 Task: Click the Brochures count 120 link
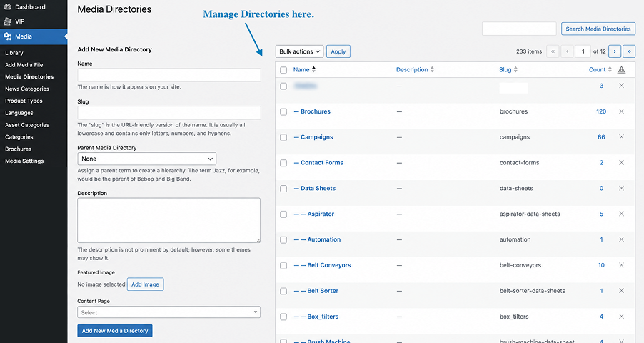(601, 111)
